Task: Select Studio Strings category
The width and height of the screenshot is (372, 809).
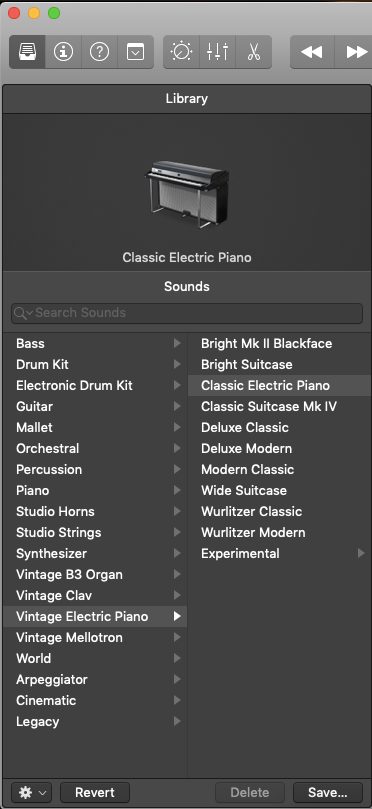Action: point(95,532)
